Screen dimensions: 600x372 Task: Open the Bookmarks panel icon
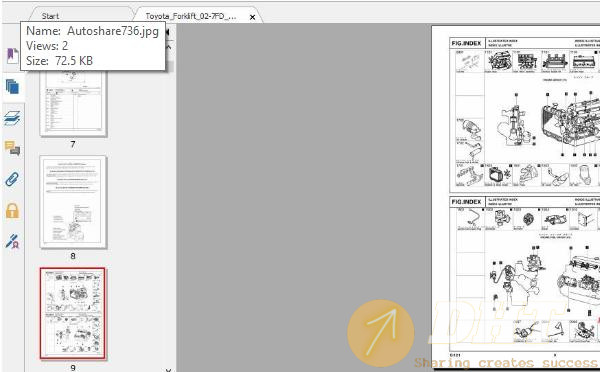click(12, 56)
